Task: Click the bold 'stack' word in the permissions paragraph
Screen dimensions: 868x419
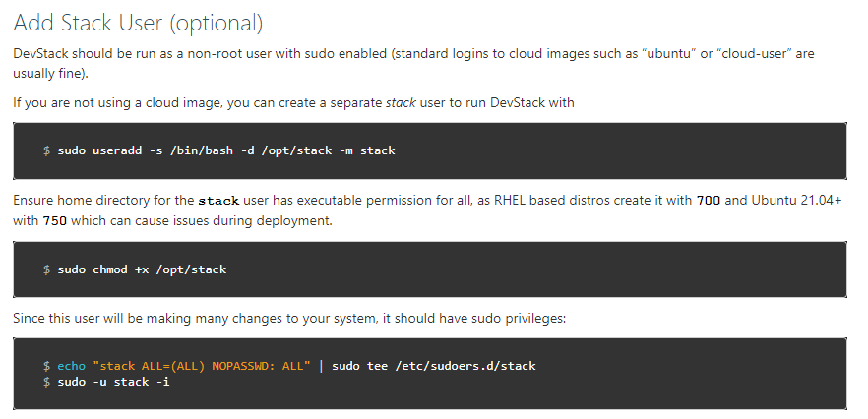Action: pyautogui.click(x=218, y=200)
